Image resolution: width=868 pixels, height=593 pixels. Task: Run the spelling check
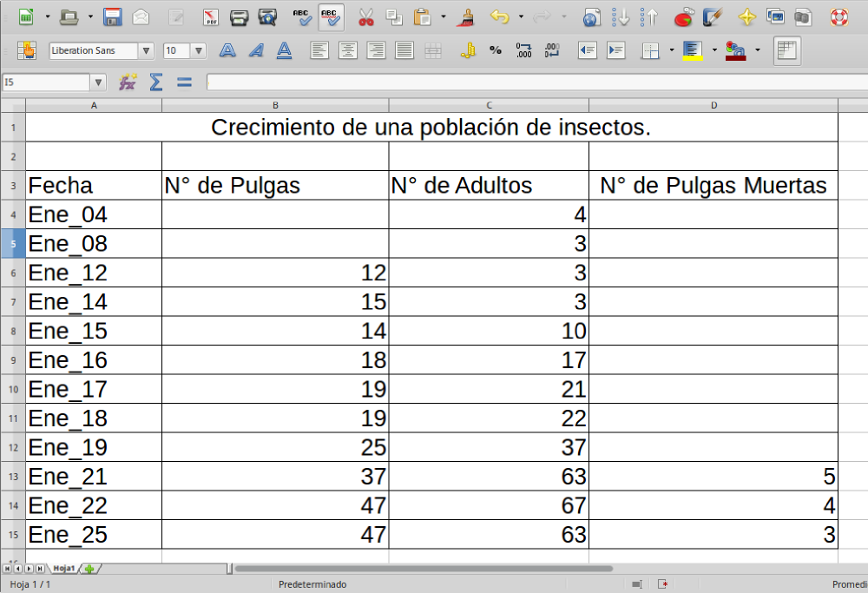(x=302, y=17)
